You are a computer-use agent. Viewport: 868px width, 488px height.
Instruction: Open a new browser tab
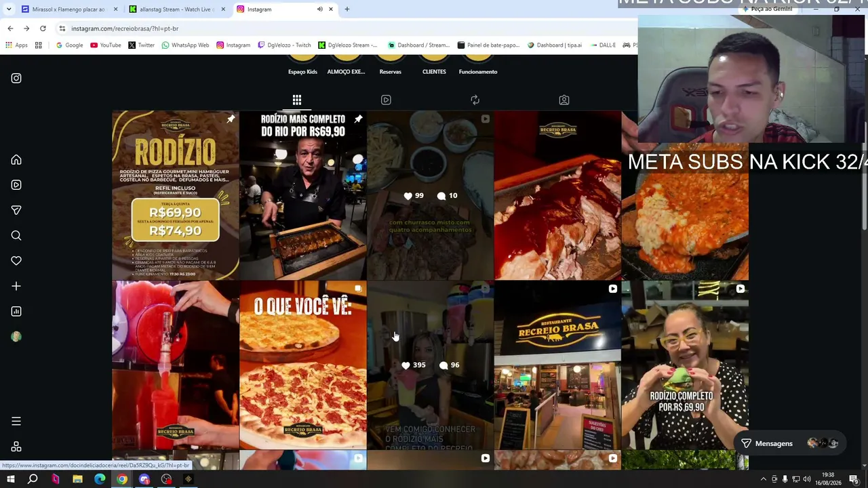click(347, 9)
